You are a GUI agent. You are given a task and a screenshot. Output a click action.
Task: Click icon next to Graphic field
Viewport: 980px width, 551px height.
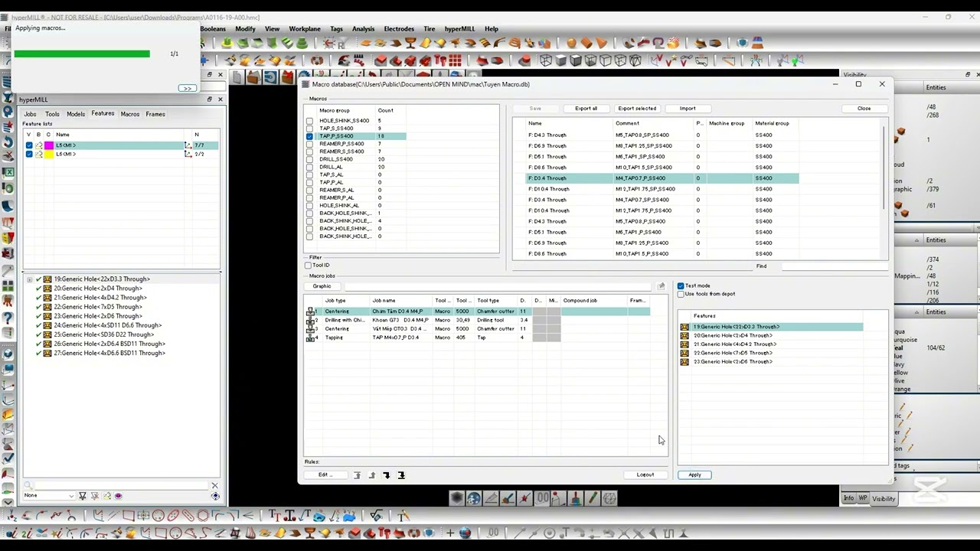click(x=661, y=286)
